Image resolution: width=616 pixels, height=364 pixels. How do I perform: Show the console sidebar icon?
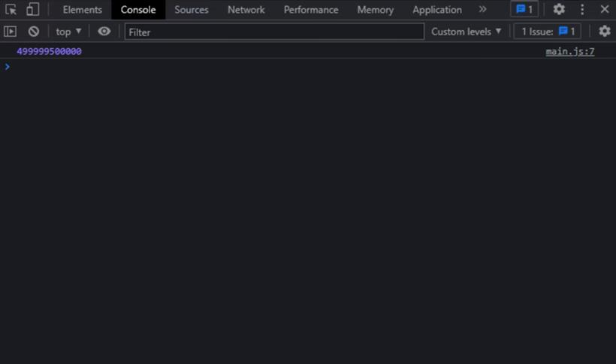pos(11,32)
